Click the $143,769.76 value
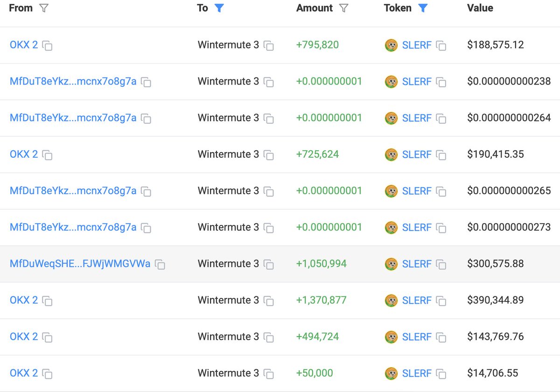 496,336
